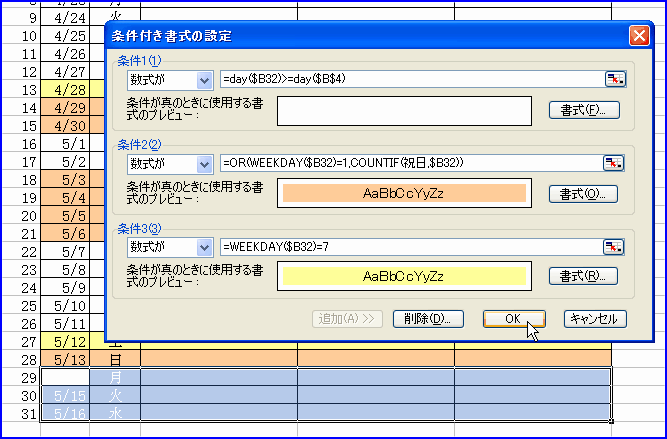Select cell with date 5/12
Screen dimensions: 667x439
click(65, 342)
